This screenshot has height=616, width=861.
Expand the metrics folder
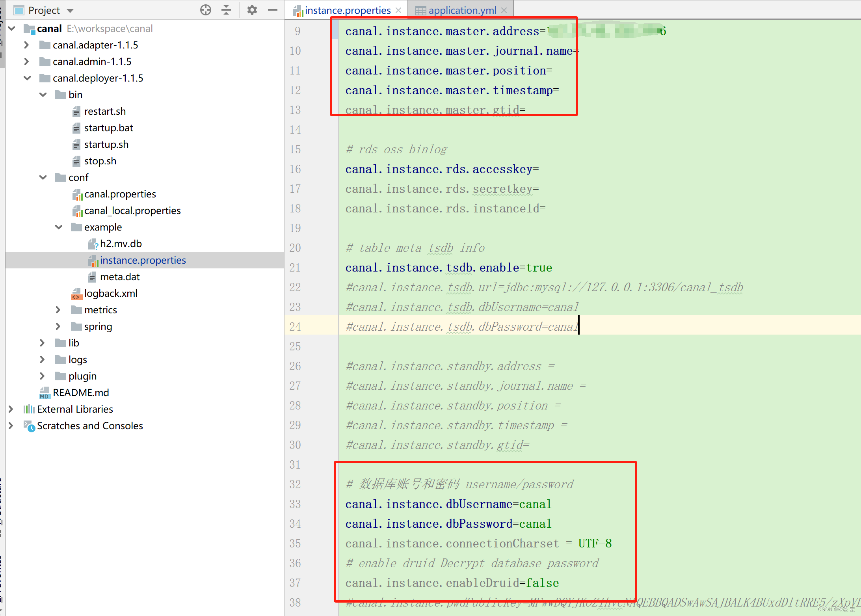click(x=58, y=310)
